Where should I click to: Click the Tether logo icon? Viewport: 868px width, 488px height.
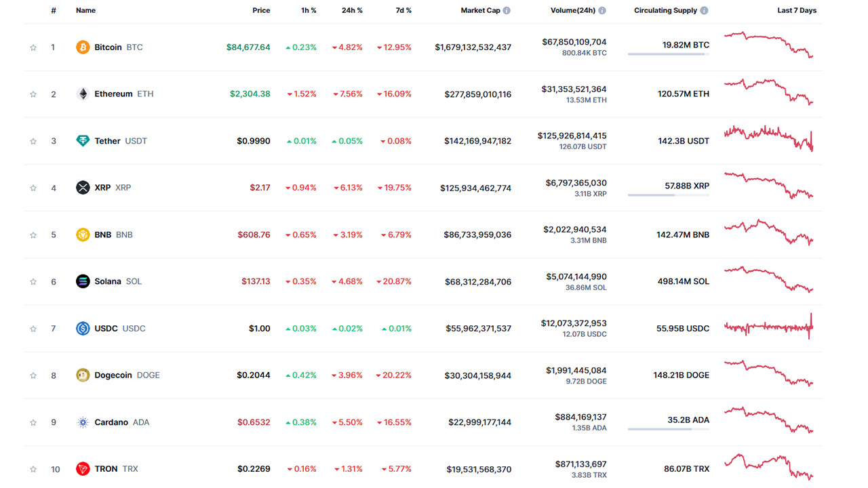83,141
